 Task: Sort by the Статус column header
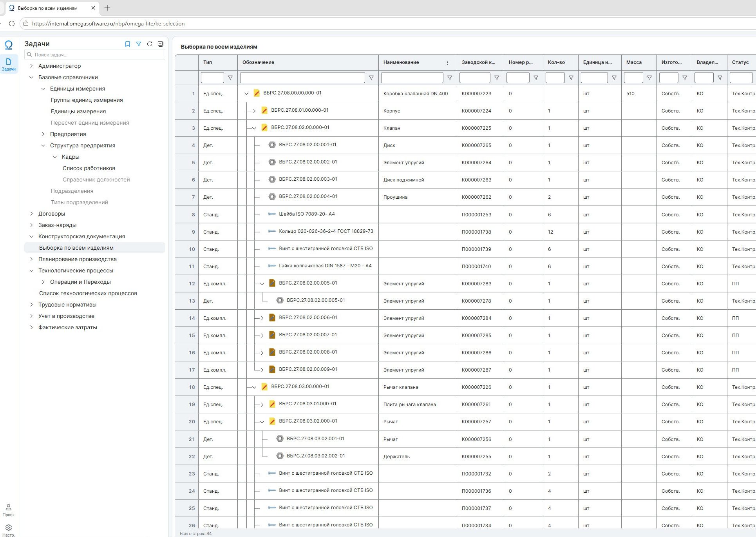tap(741, 62)
